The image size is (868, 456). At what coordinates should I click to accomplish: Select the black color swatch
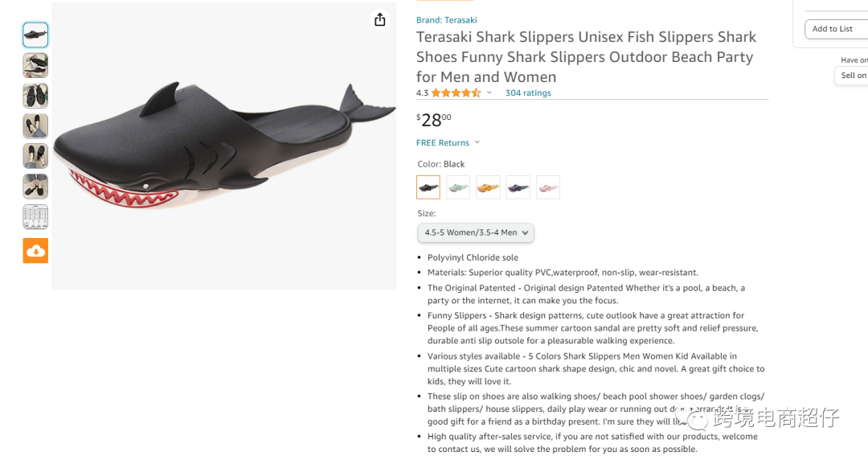[x=428, y=187]
